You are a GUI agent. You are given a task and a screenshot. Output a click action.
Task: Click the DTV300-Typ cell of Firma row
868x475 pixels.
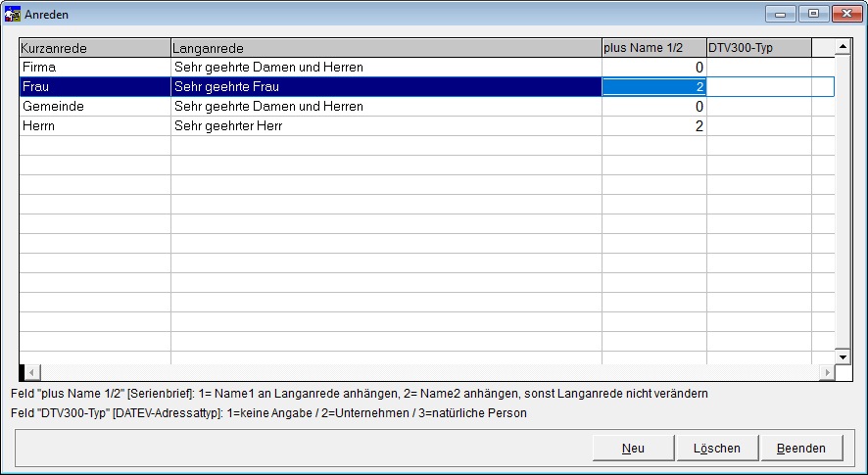[x=759, y=67]
